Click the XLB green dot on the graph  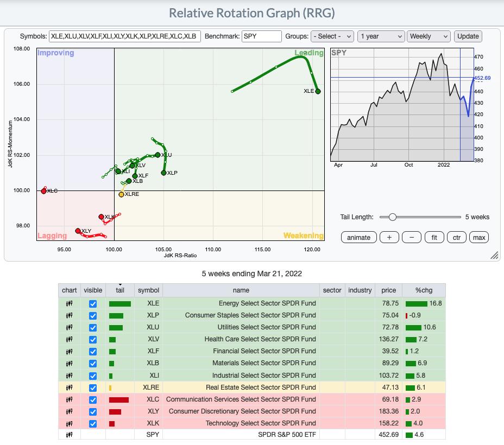pos(129,181)
